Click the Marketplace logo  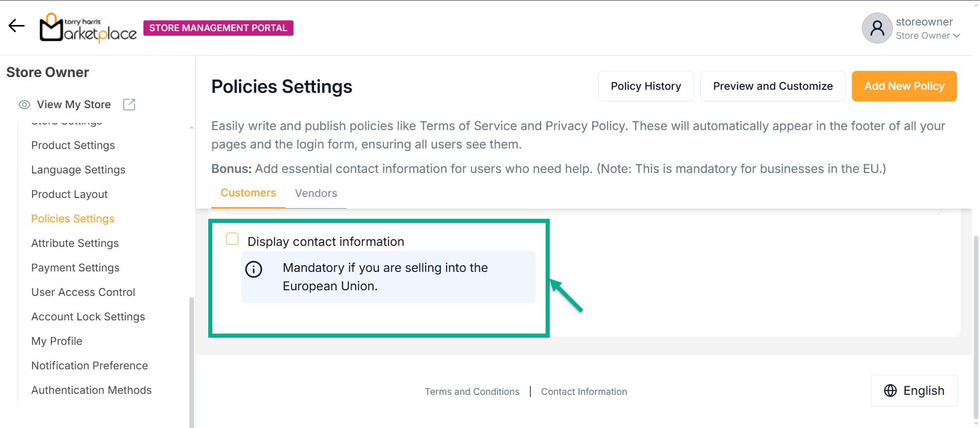click(x=88, y=28)
